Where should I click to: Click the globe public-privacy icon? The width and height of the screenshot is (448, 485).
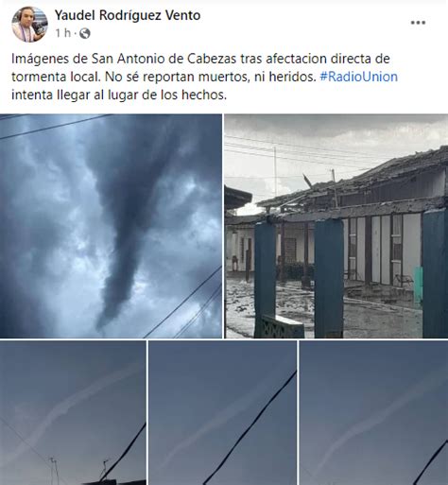point(85,33)
